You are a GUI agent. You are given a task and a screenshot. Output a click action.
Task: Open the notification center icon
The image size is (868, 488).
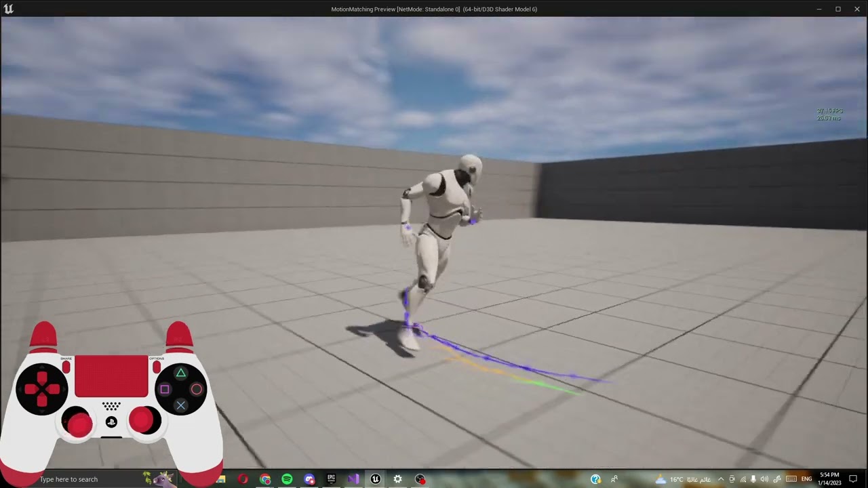tap(853, 479)
